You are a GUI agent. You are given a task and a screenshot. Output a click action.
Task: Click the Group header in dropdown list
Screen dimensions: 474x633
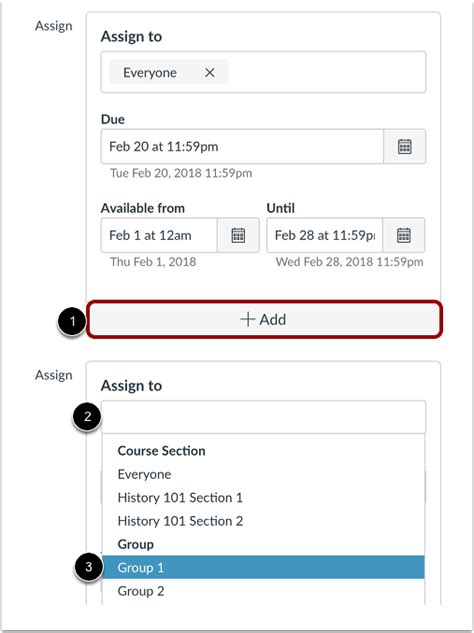[x=136, y=544]
